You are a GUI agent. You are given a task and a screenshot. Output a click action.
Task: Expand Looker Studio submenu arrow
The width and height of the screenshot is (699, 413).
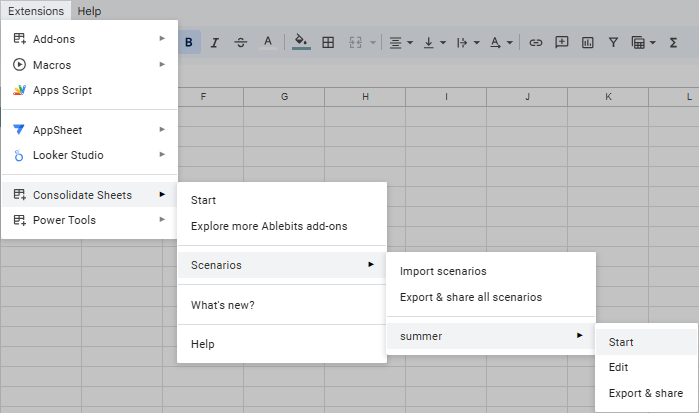(x=162, y=155)
